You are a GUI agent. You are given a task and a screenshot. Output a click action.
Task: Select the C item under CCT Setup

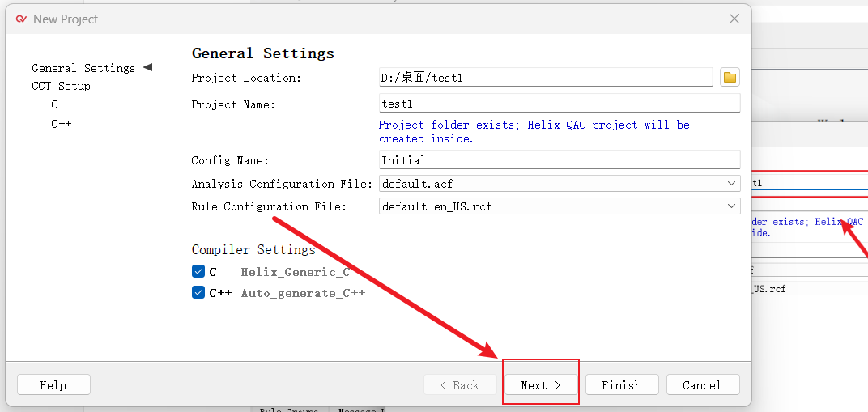tap(54, 104)
